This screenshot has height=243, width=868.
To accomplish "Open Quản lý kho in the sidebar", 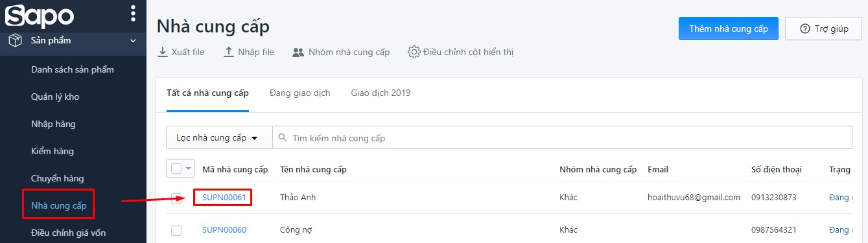I will click(x=55, y=97).
